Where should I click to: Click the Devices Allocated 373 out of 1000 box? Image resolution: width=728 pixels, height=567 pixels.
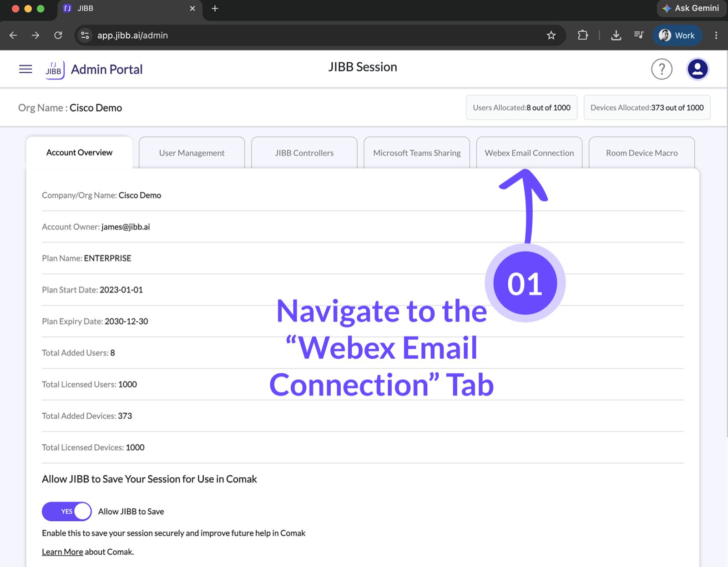point(647,107)
